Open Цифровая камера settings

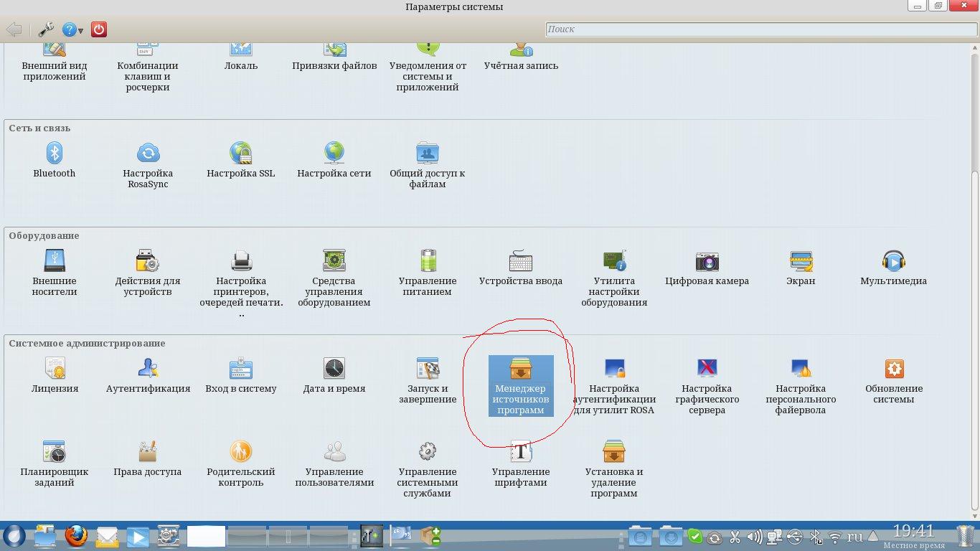click(707, 267)
